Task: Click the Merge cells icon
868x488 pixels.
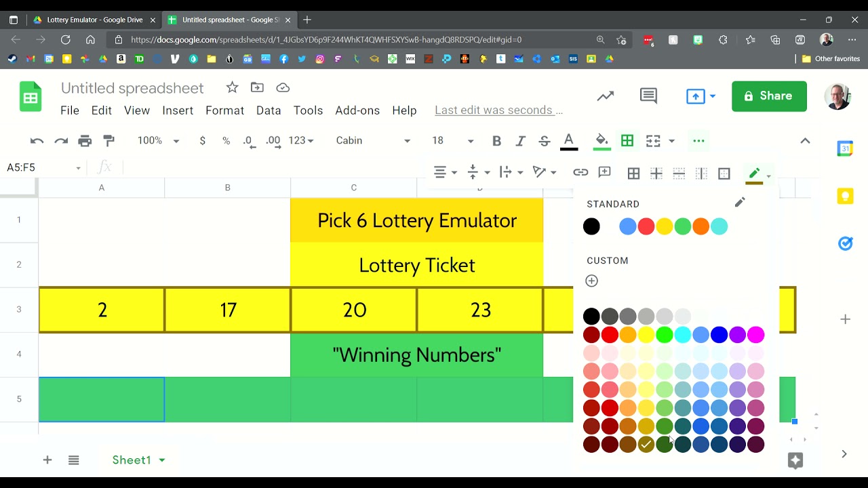Action: (653, 141)
